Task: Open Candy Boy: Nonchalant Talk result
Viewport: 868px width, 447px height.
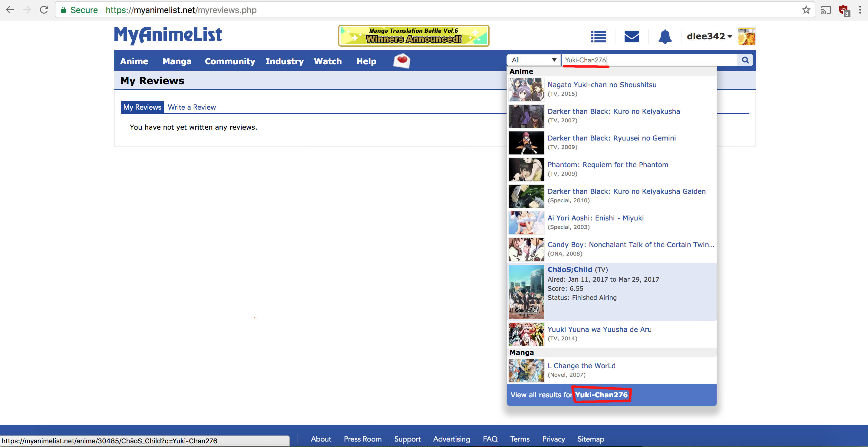Action: click(x=631, y=244)
